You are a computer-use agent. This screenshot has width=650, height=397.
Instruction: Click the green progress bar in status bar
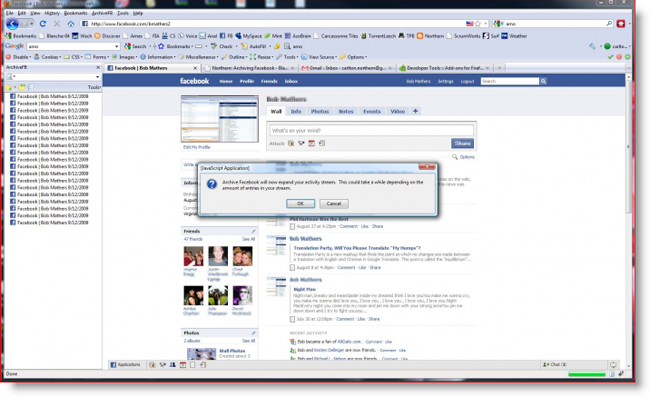pyautogui.click(x=587, y=374)
